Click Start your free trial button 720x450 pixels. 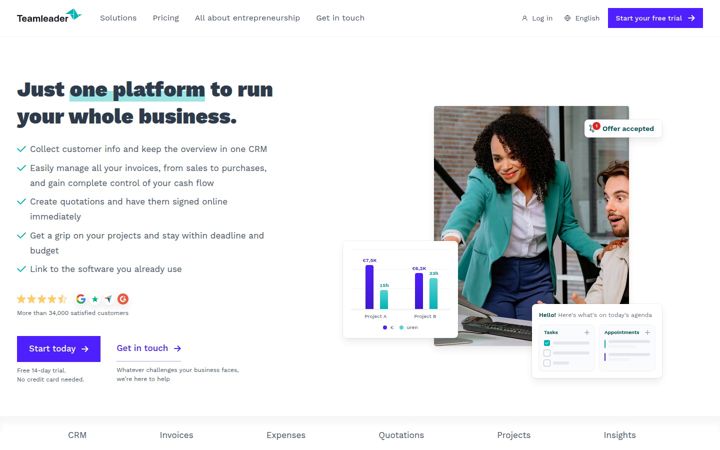coord(655,18)
